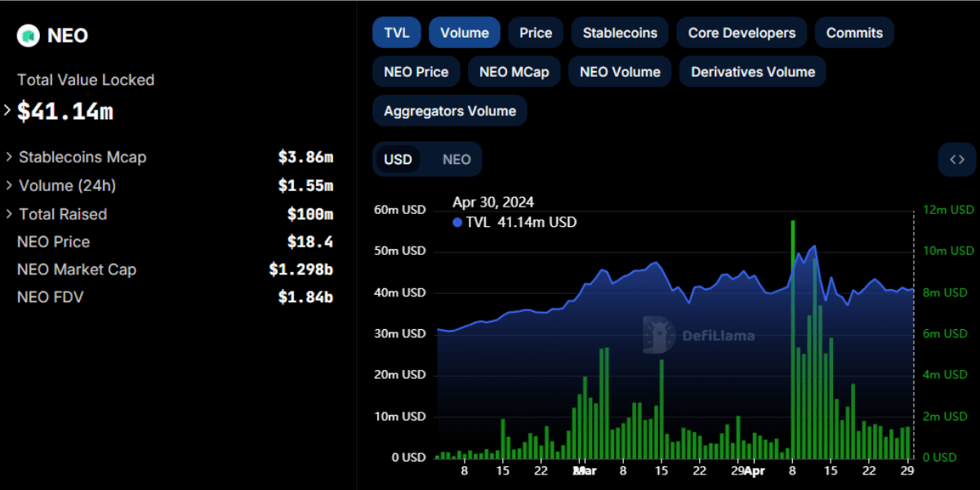The image size is (980, 490).
Task: Show Commits on the chart
Action: (854, 33)
